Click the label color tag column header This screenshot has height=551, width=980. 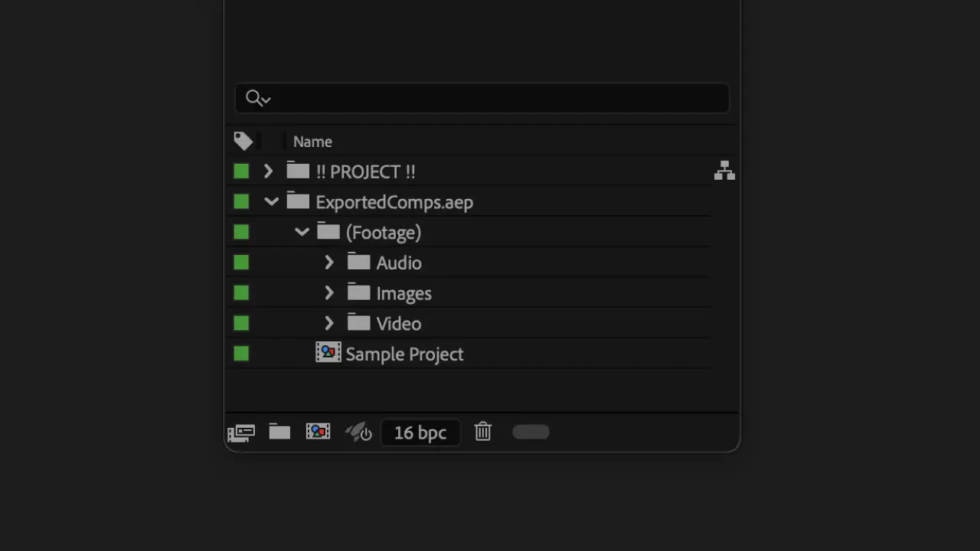(x=243, y=141)
